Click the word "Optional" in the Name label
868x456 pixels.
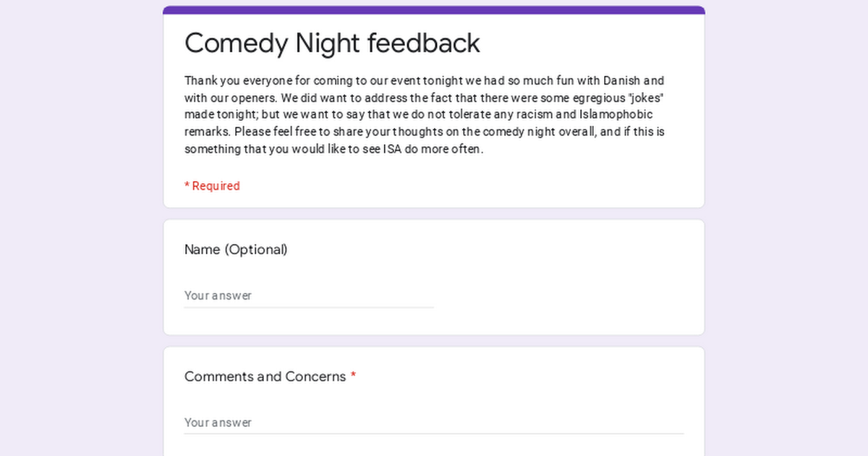255,250
